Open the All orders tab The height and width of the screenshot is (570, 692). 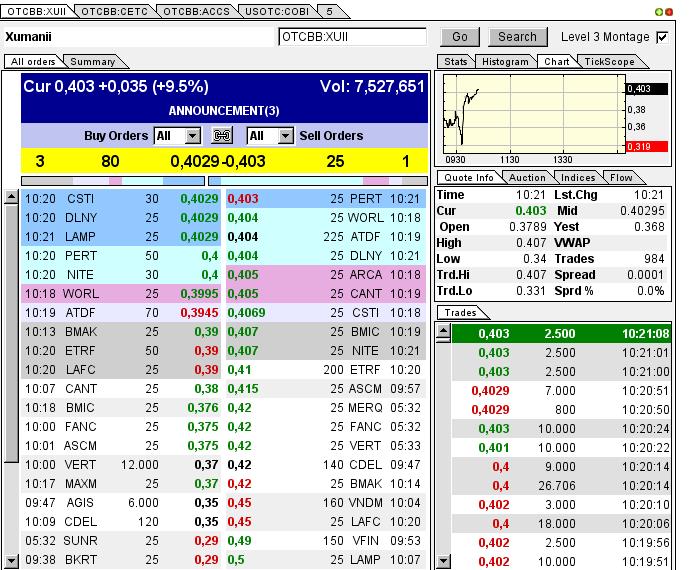point(33,62)
